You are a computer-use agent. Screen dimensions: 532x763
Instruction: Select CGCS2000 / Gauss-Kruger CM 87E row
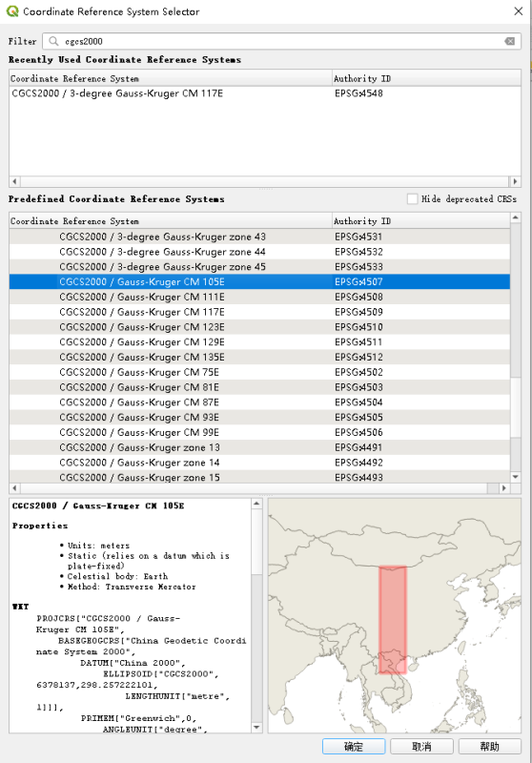click(x=259, y=402)
